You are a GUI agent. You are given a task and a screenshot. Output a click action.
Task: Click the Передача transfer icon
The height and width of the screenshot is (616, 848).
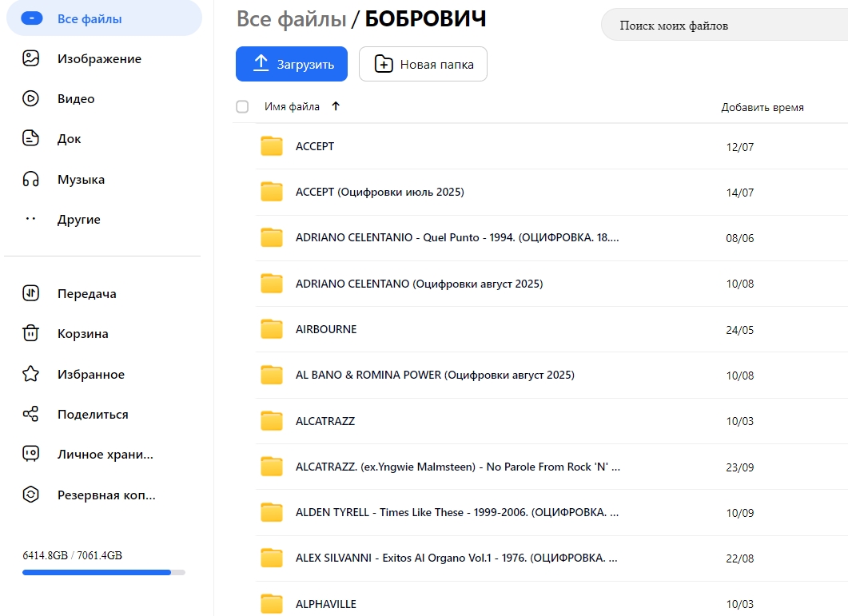coord(31,293)
